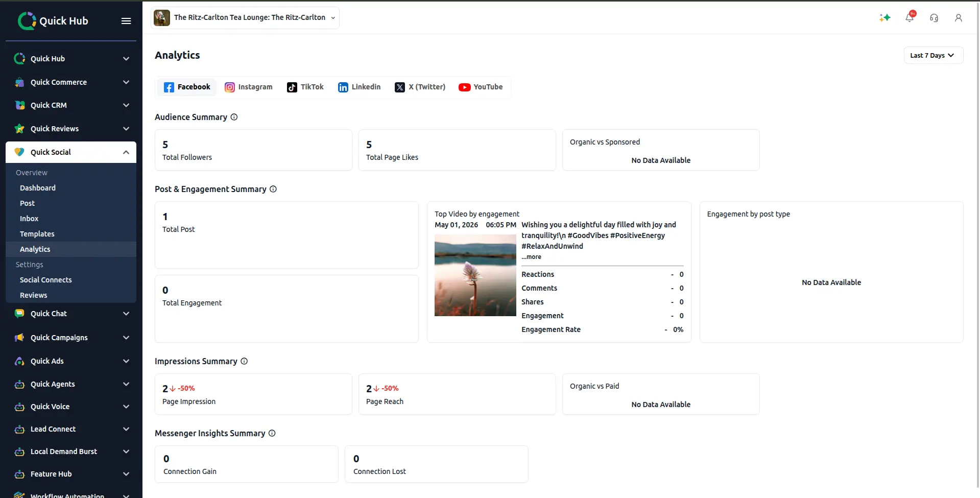Switch to the X (Twitter) analytics tab
Viewport: 980px width, 498px height.
420,87
